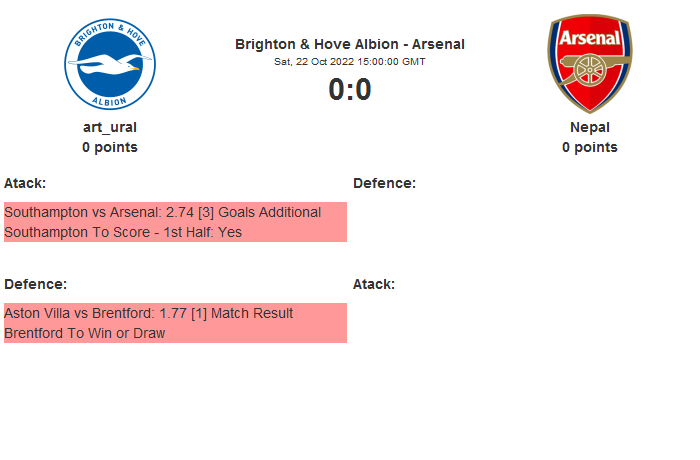Select the Atack heading in the lower right column
This screenshot has height=460, width=700.
point(374,284)
